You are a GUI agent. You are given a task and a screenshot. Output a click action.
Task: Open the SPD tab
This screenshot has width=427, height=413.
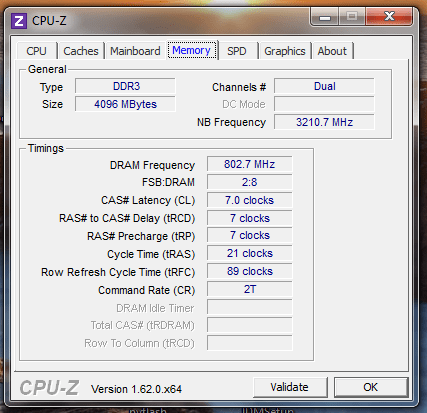pyautogui.click(x=237, y=51)
